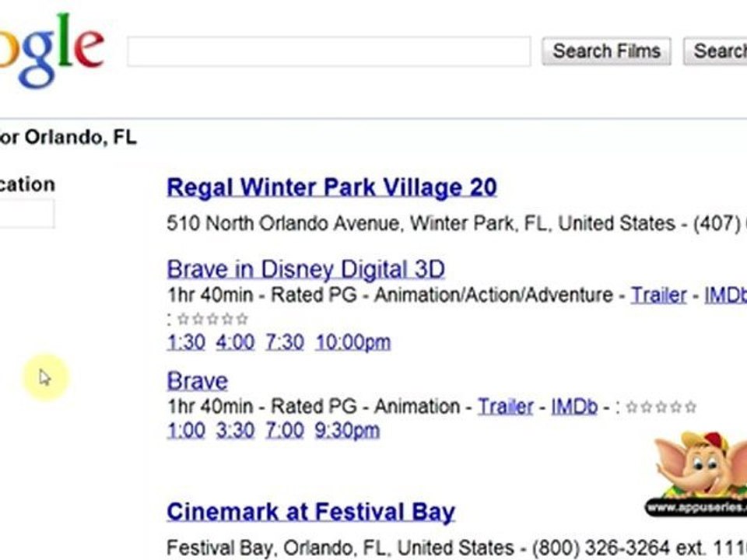
Task: Click the Search Films button
Action: coord(606,51)
